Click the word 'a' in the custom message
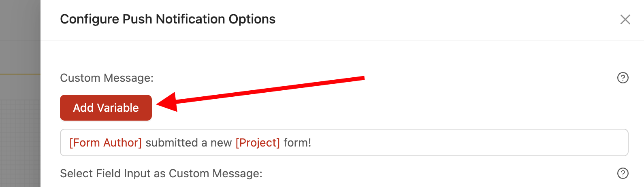 [204, 143]
